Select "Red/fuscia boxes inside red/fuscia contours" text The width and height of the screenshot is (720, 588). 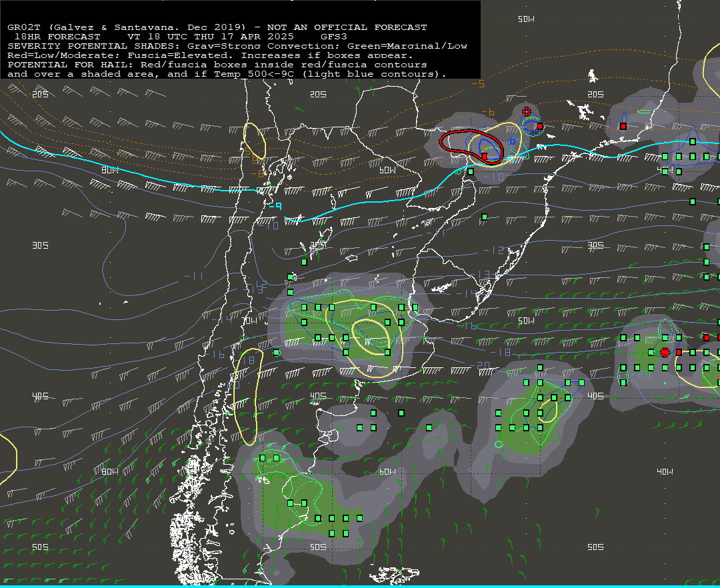[x=284, y=65]
